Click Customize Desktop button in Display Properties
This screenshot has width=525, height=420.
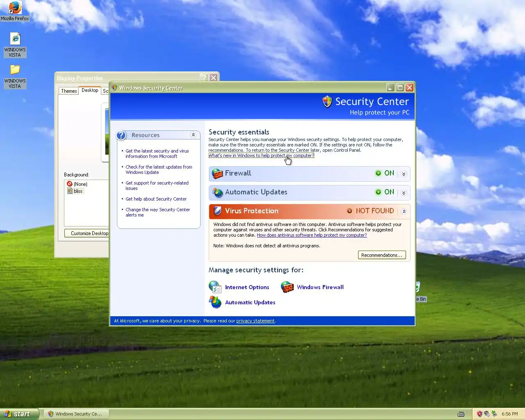click(87, 233)
